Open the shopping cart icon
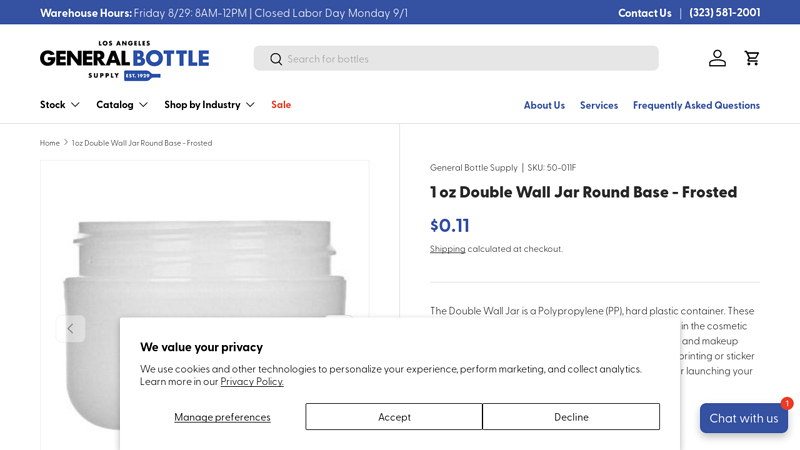The height and width of the screenshot is (450, 800). pyautogui.click(x=752, y=58)
